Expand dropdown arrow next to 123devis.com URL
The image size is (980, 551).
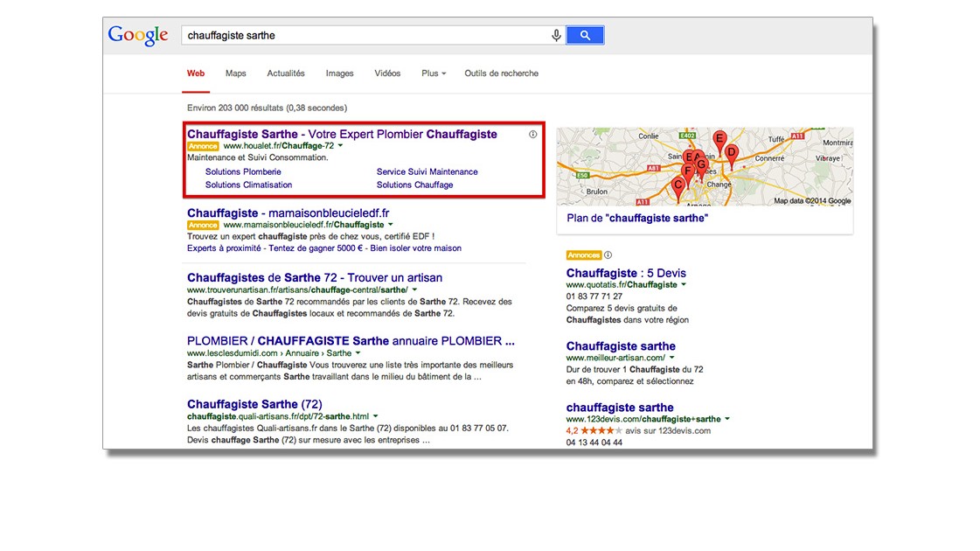[727, 419]
